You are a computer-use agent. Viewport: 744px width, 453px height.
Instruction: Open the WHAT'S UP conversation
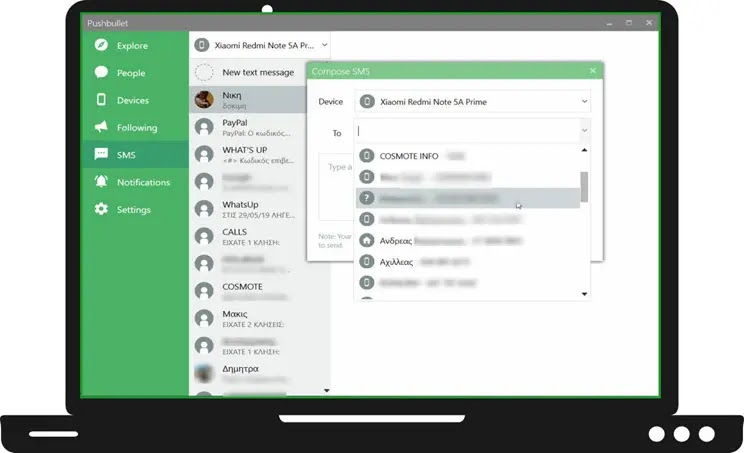(x=248, y=155)
